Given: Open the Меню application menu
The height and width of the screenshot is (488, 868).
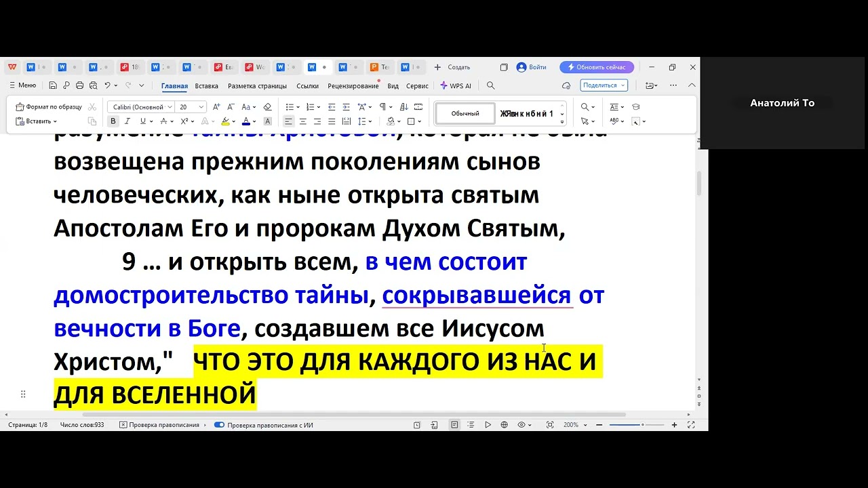Looking at the screenshot, I should point(22,85).
